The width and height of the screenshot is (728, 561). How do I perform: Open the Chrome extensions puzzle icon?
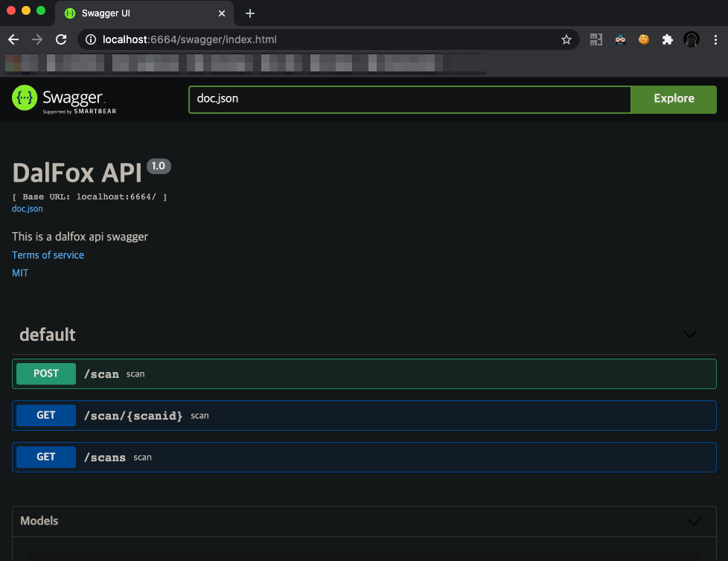(x=668, y=39)
